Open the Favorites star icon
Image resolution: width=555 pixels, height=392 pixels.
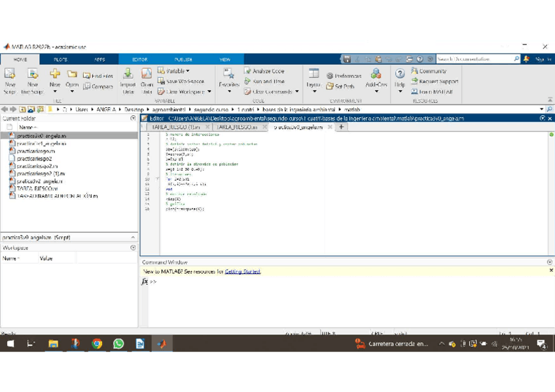pyautogui.click(x=228, y=74)
